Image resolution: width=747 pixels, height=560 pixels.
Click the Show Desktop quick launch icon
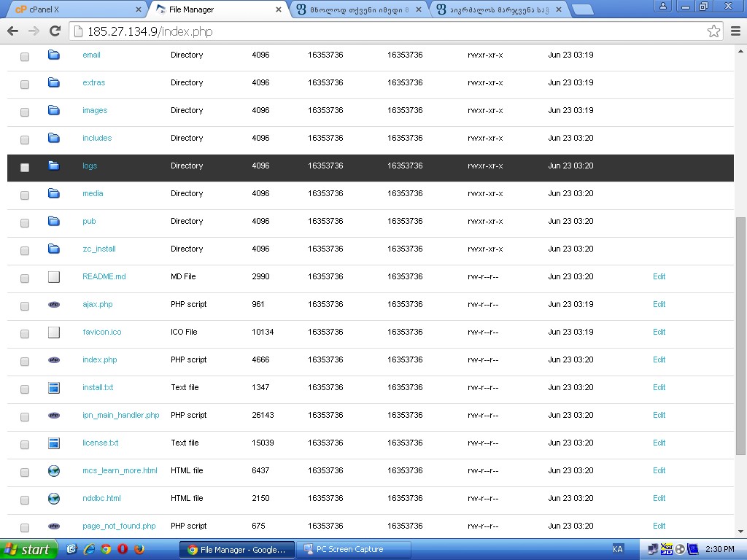point(71,549)
